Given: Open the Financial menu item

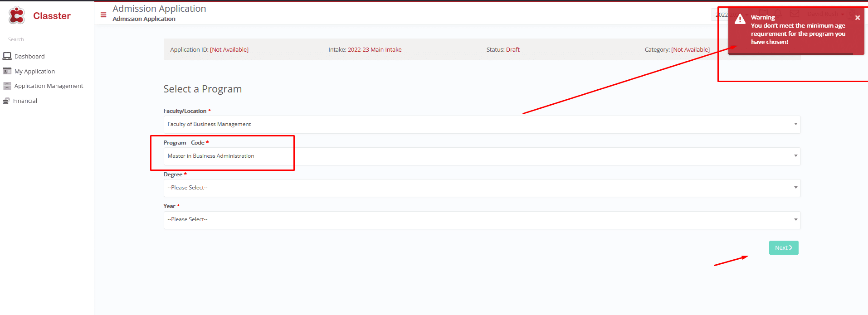Looking at the screenshot, I should pyautogui.click(x=25, y=101).
